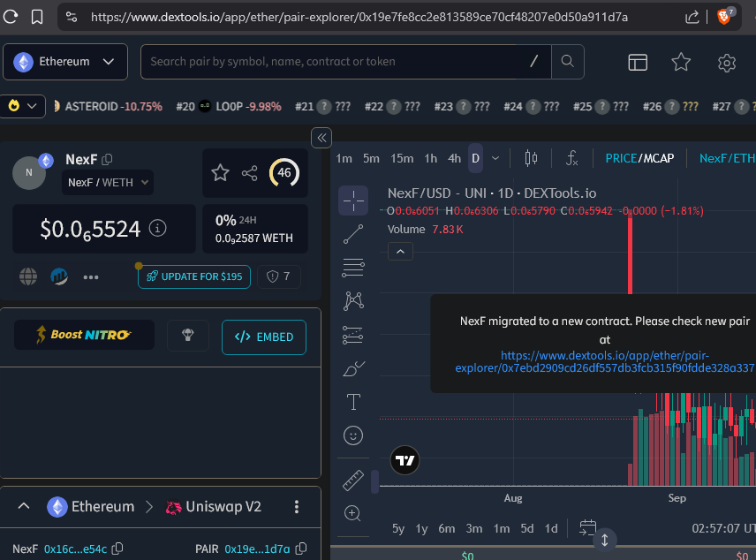Image resolution: width=756 pixels, height=560 pixels.
Task: Add NexF pair to favorites star
Action: click(x=220, y=172)
